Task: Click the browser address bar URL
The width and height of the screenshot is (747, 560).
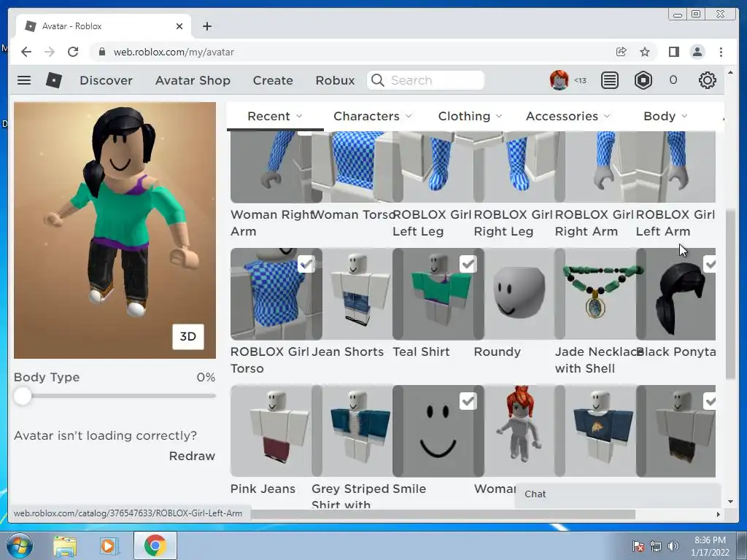Action: tap(174, 52)
